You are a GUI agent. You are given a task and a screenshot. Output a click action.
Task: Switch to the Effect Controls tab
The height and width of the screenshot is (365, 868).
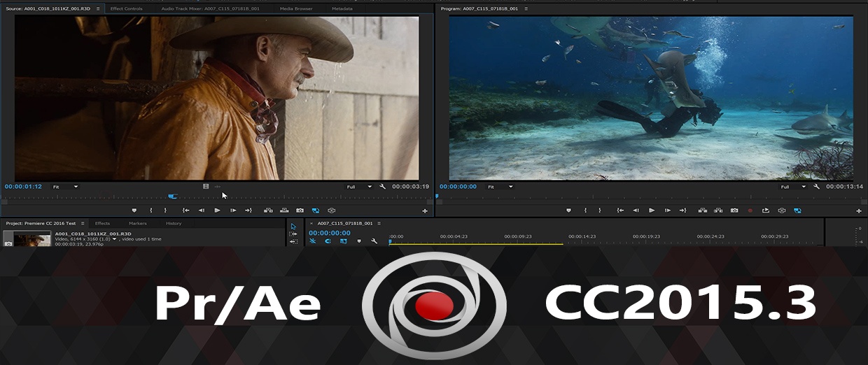[126, 8]
